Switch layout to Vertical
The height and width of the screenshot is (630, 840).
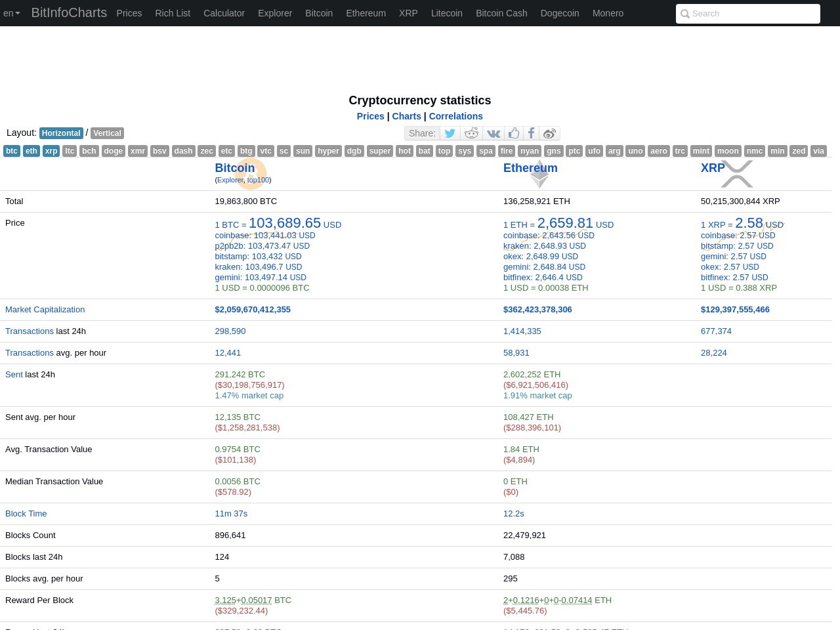107,133
